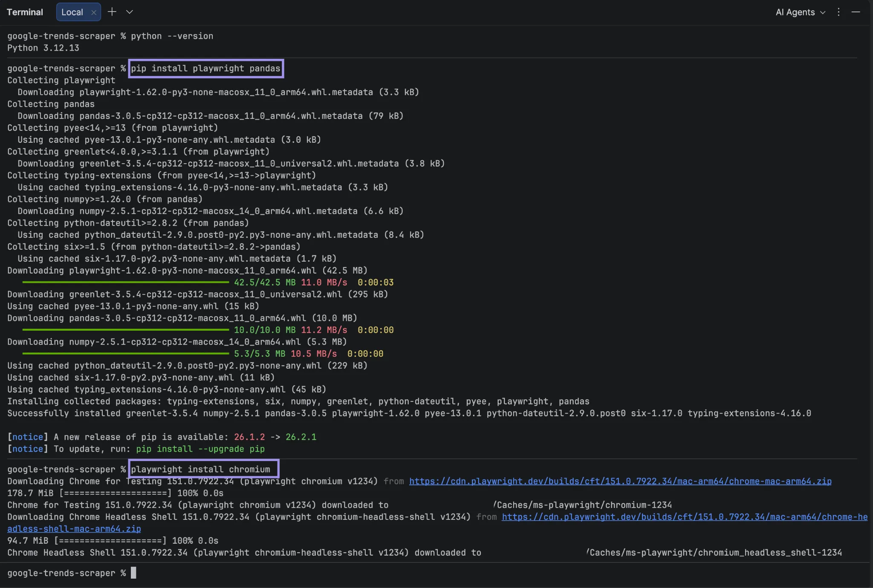Click the 'Collecting playwright' output line

tap(61, 80)
